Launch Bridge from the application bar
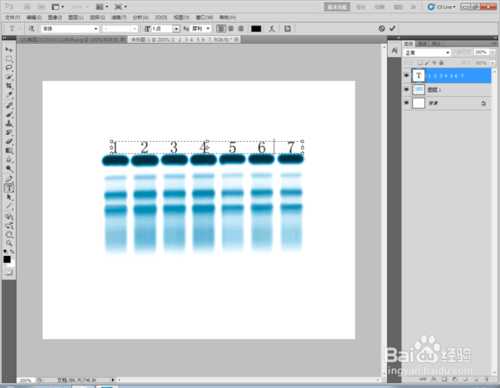This screenshot has height=388, width=500. (27, 7)
